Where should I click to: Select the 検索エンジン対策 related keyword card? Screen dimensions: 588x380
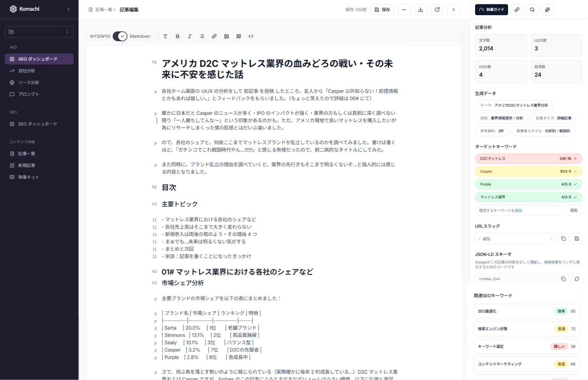(526, 329)
